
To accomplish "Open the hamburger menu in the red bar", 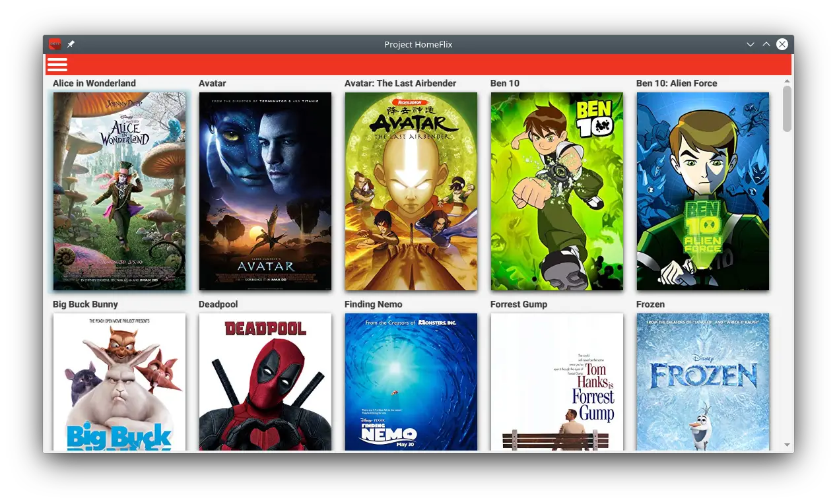I will [x=57, y=64].
